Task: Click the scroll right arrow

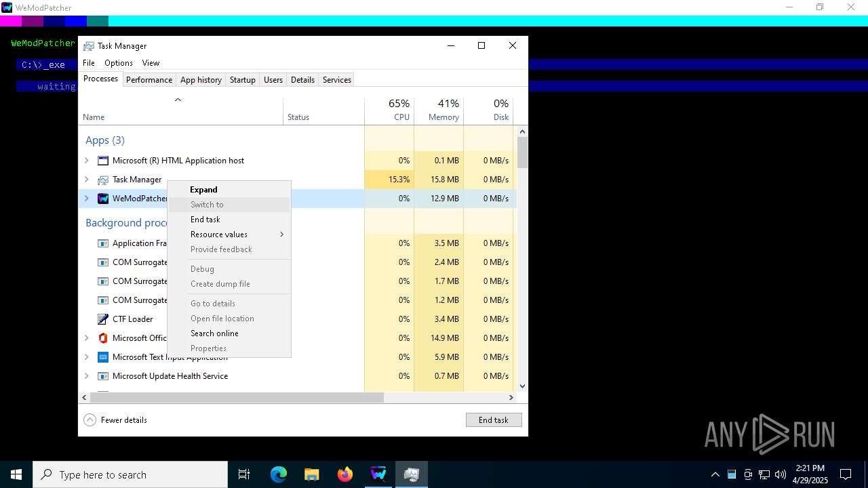Action: [x=511, y=398]
